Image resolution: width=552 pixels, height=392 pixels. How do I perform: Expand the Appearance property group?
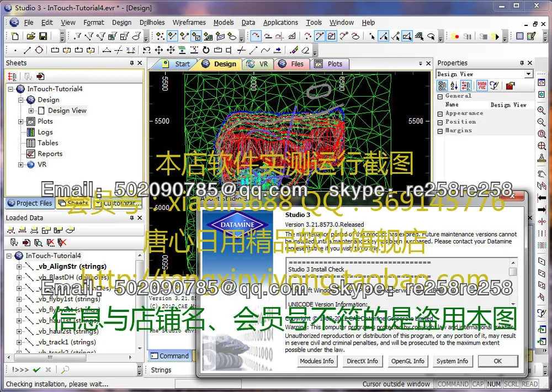440,113
